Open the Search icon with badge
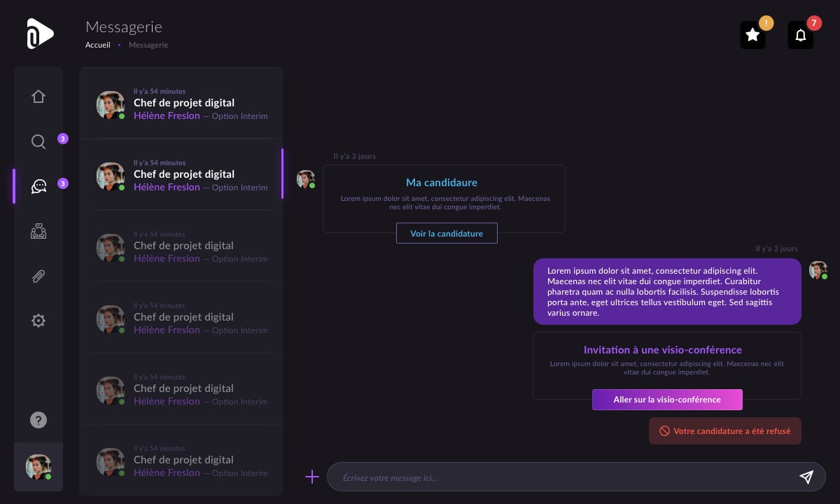Screen dimensions: 840x504 click(x=38, y=142)
